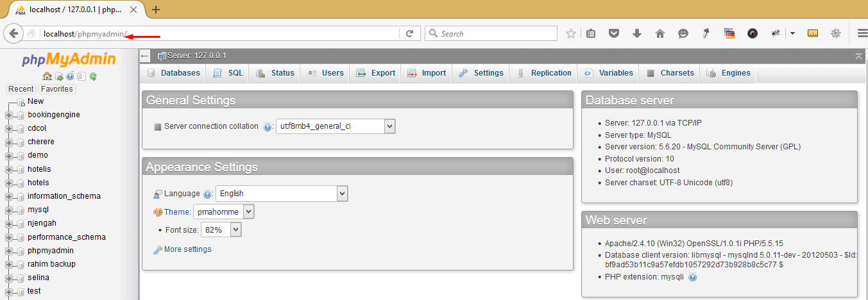Screen dimensions: 868x300
Task: Expand the mysql database tree node
Action: pyautogui.click(x=9, y=210)
